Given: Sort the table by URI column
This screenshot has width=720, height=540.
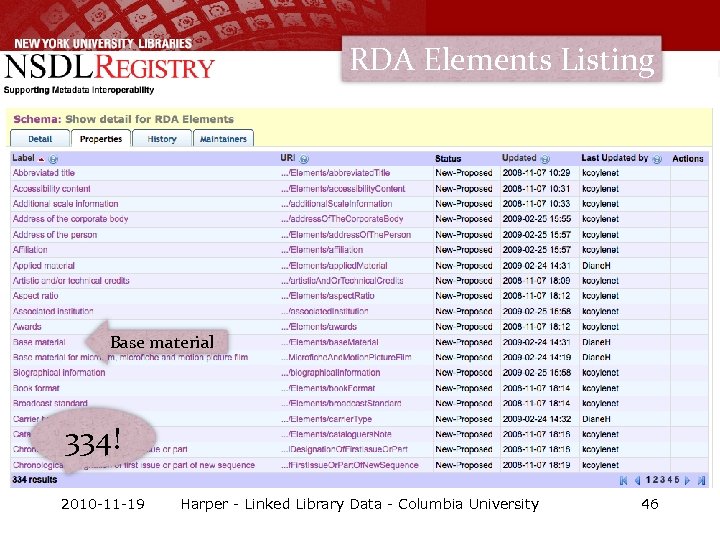Looking at the screenshot, I should 287,158.
